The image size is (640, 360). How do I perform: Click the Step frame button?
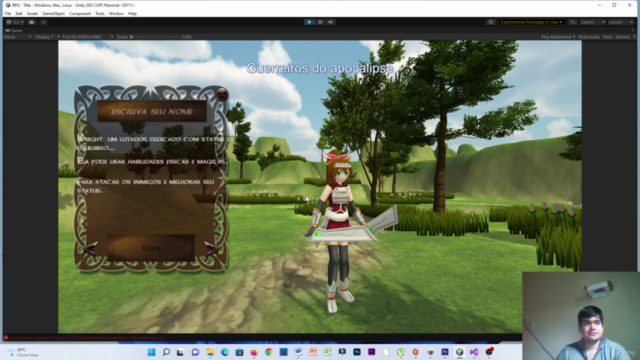point(331,22)
